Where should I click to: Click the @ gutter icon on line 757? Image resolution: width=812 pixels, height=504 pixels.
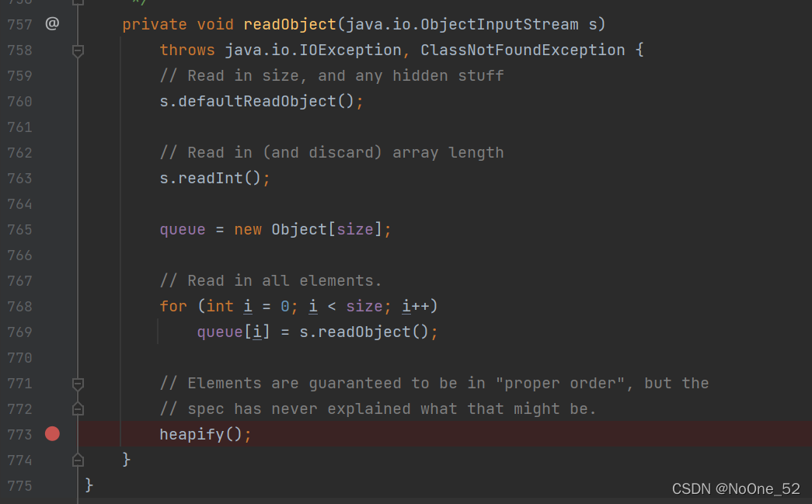coord(52,23)
